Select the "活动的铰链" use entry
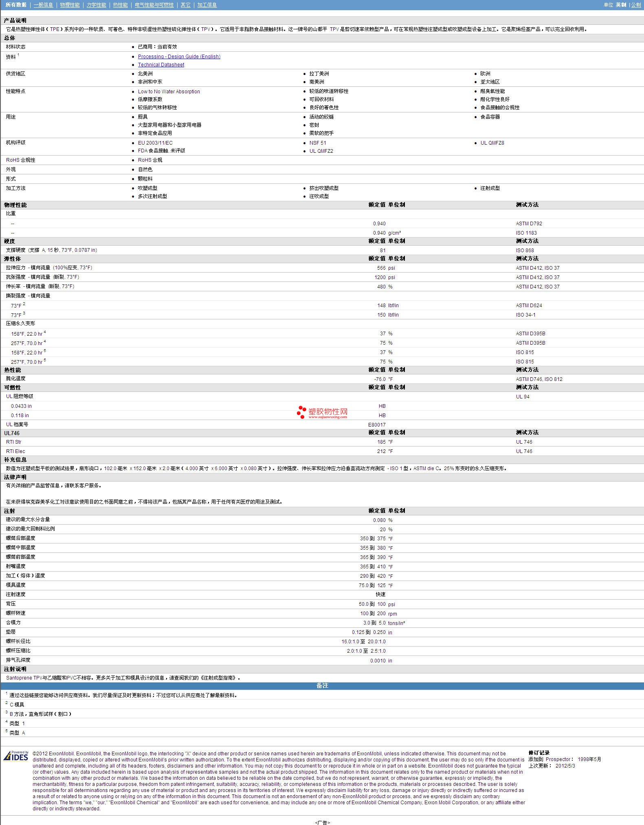644x825 pixels. coord(321,117)
